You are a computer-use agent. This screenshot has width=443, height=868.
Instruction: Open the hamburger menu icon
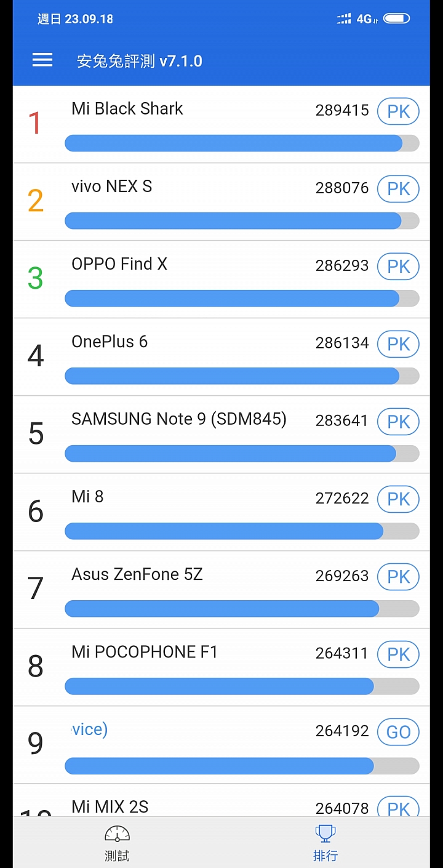(x=42, y=60)
